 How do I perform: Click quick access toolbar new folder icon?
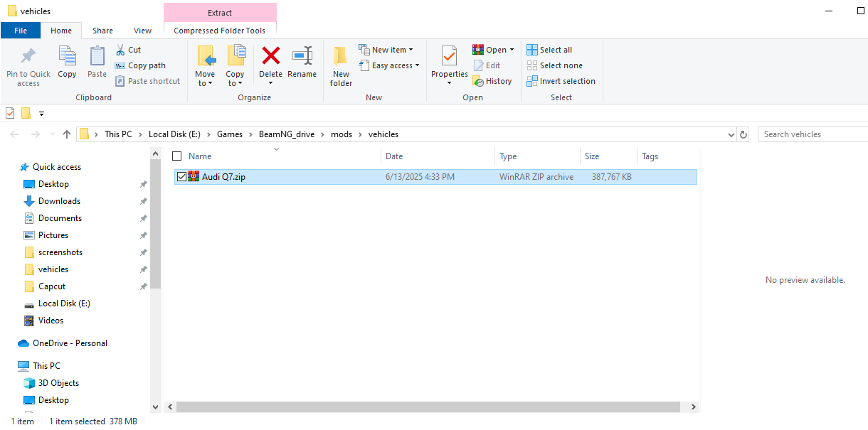click(x=26, y=113)
